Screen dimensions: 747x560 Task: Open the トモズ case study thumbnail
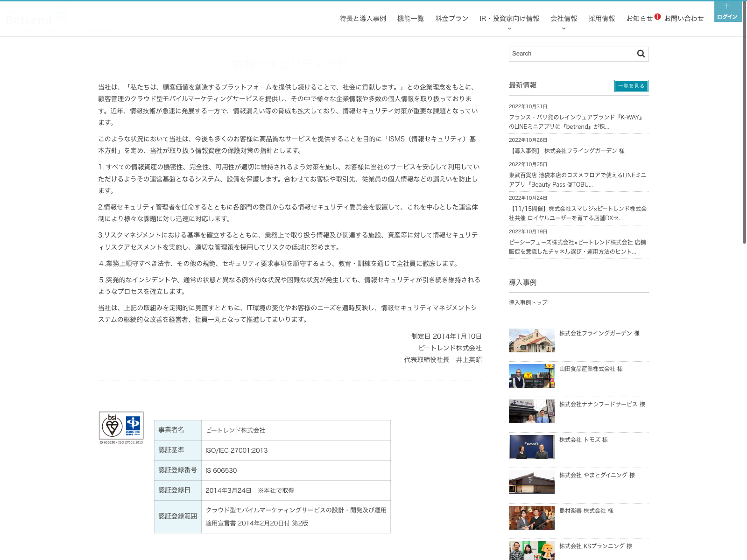532,447
